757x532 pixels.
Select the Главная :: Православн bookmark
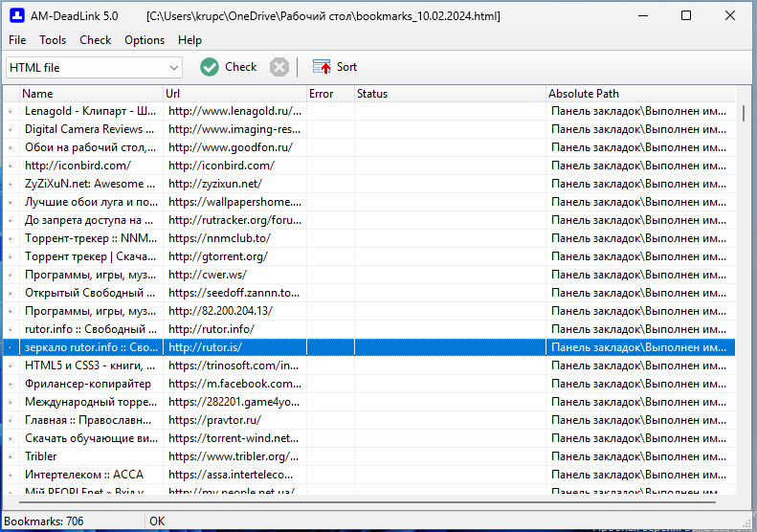[x=368, y=420]
